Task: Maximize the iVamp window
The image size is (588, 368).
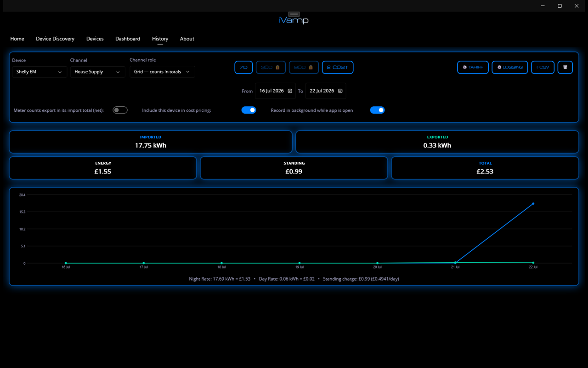Action: [560, 6]
